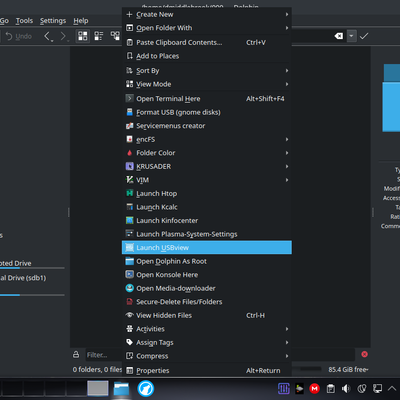Image resolution: width=400 pixels, height=400 pixels.
Task: Open the Settings menu in Dolphin
Action: 53,21
